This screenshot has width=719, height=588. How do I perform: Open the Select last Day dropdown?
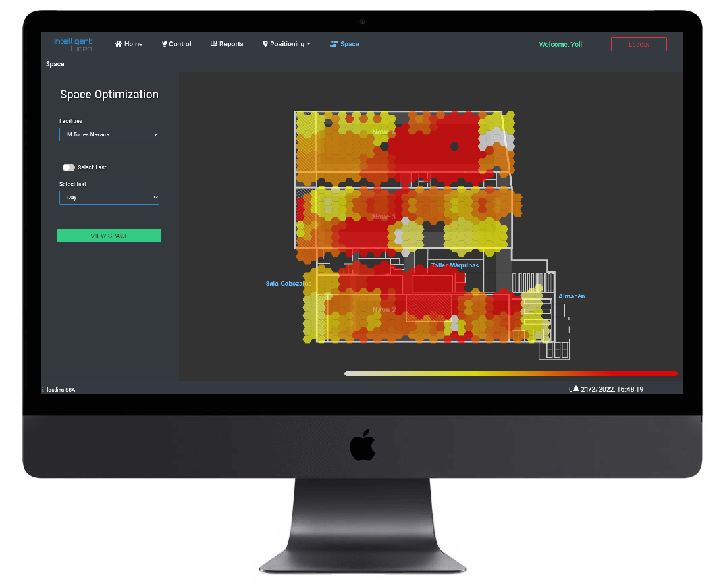(x=109, y=198)
